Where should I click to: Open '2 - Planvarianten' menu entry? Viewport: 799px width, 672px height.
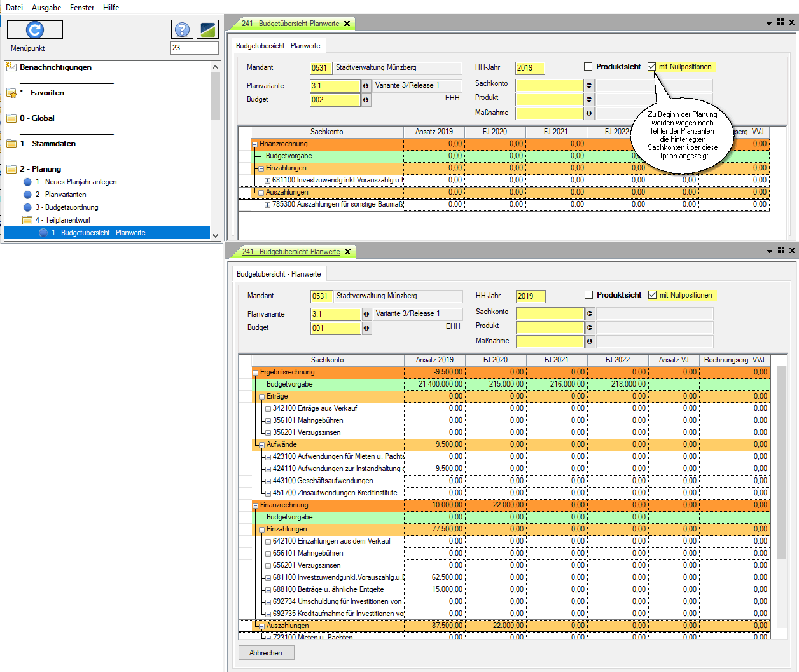pos(60,195)
